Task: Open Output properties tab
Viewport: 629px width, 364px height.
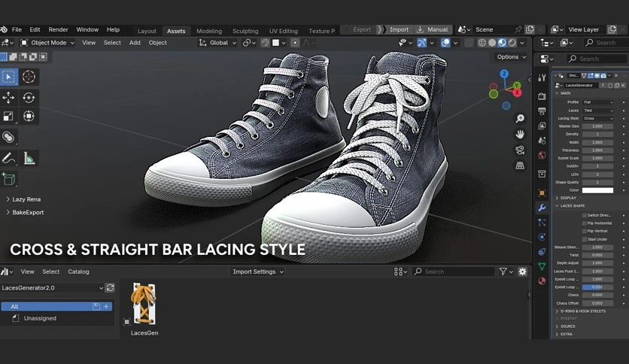Action: pos(542,111)
